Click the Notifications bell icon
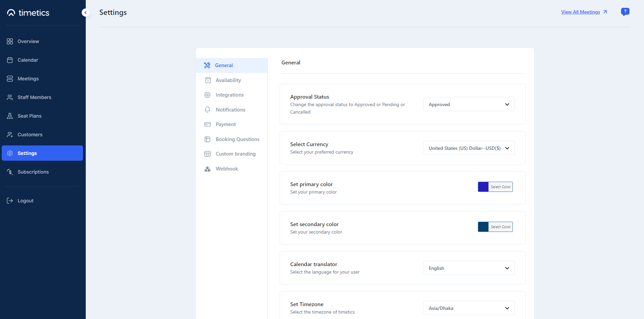The height and width of the screenshot is (319, 644). (x=207, y=109)
